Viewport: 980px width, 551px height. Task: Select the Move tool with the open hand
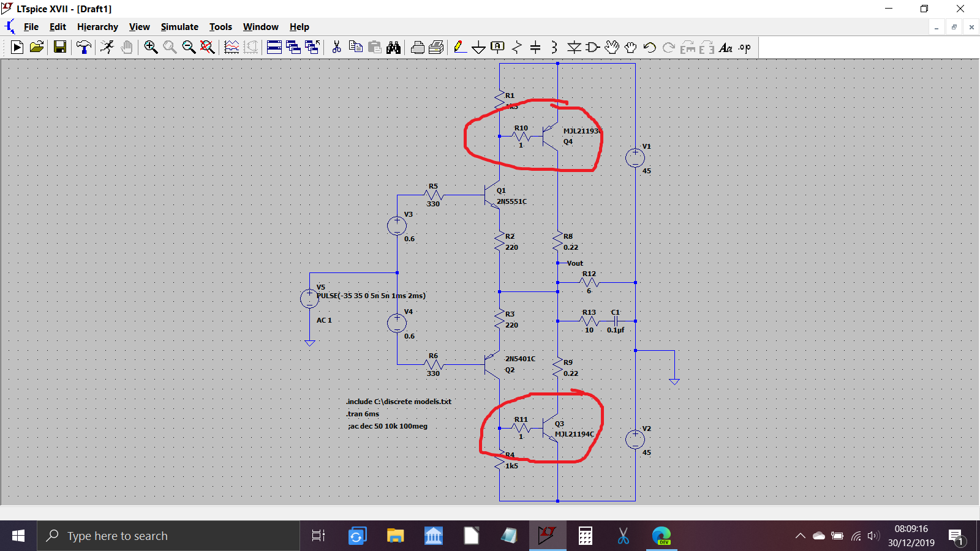612,47
